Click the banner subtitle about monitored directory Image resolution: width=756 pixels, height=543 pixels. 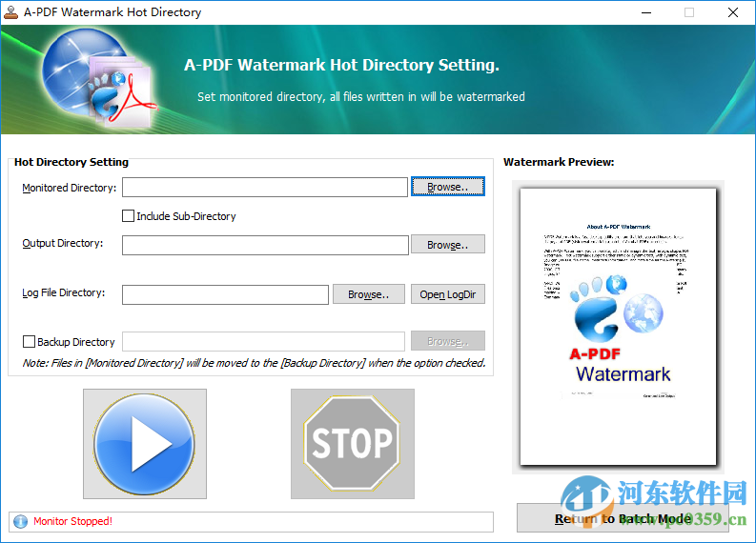[x=361, y=97]
